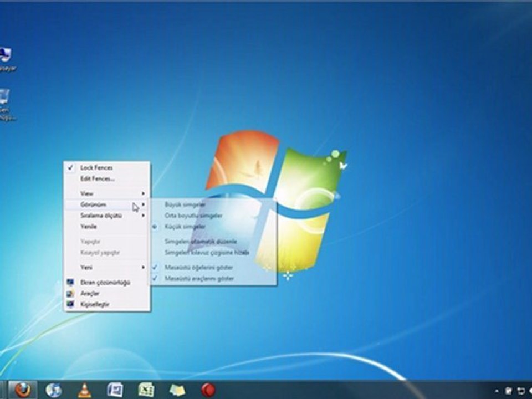Expand the Sıralama ölçütü submenu
The width and height of the screenshot is (532, 399).
107,216
